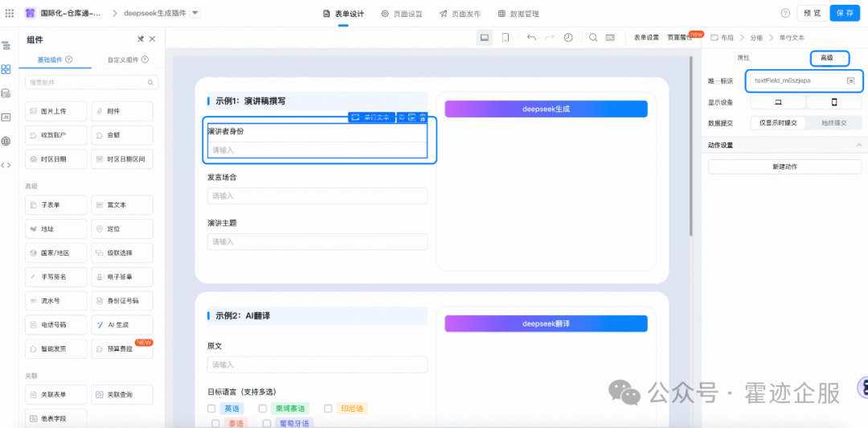Image resolution: width=868 pixels, height=428 pixels.
Task: Open the globe internationalization sidebar icon
Action: tap(6, 141)
